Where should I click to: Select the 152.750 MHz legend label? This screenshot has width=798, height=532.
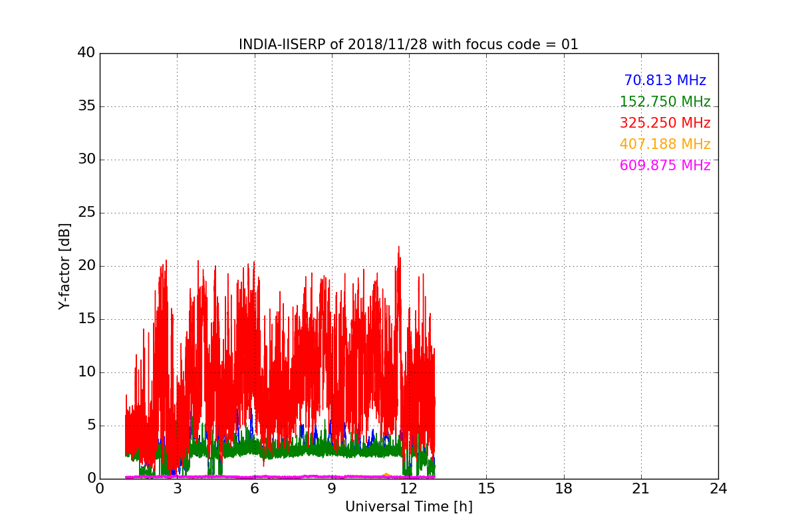(665, 102)
